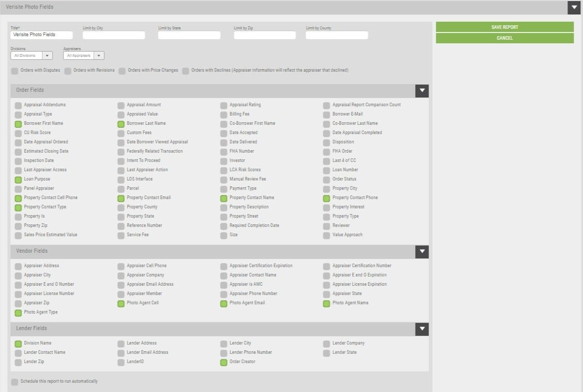The image size is (583, 392).
Task: Check Appraiser Certification Number
Action: 326,267
